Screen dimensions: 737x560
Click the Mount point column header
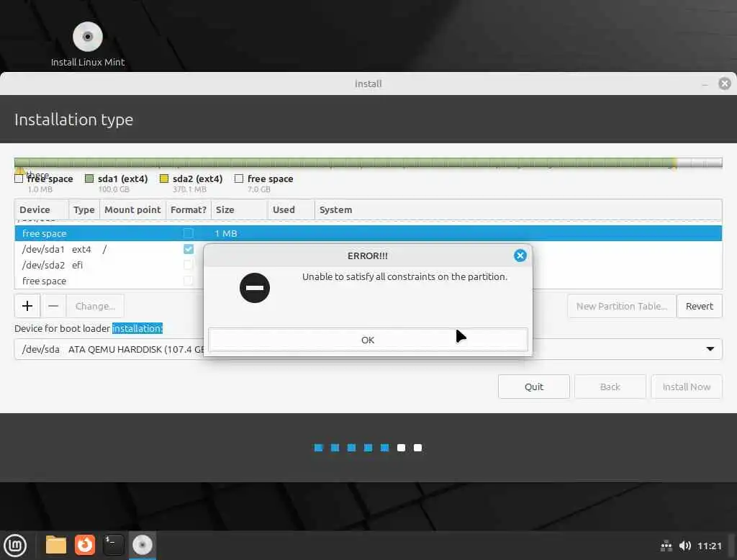tap(132, 209)
